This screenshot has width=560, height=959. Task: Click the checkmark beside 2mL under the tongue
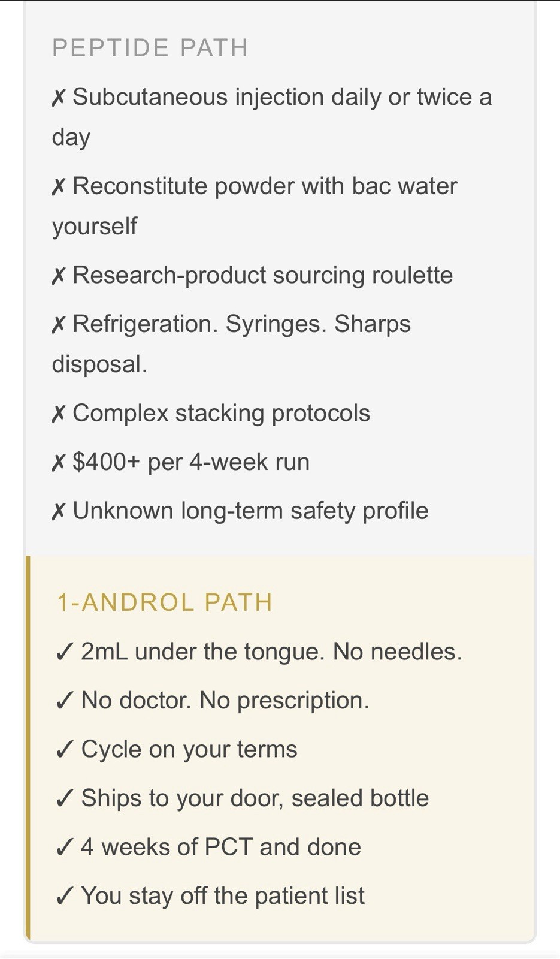click(65, 652)
